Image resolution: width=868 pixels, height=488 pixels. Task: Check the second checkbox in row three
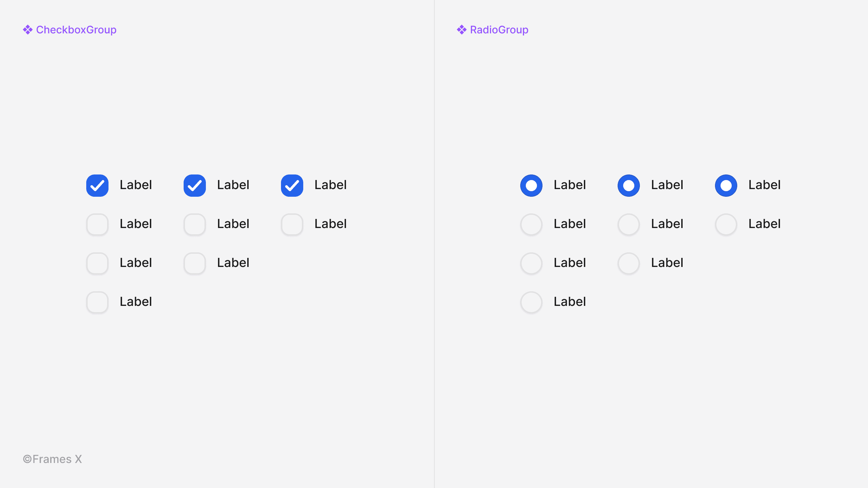tap(194, 263)
